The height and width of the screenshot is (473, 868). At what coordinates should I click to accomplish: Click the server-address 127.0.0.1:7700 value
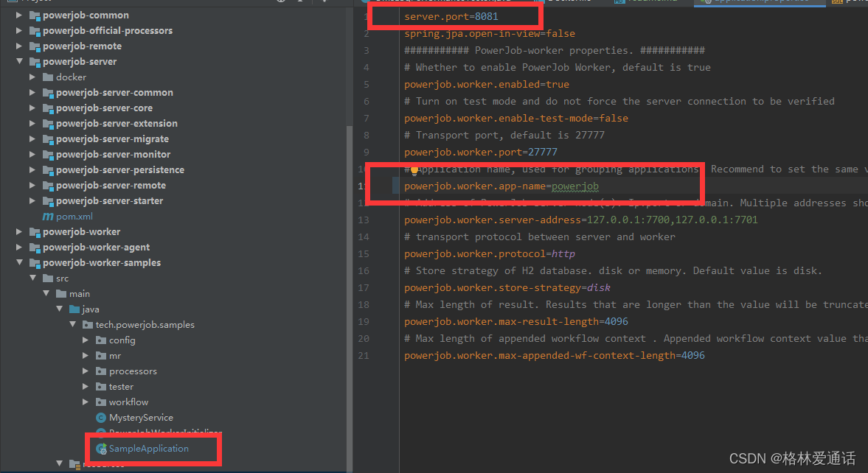click(628, 220)
